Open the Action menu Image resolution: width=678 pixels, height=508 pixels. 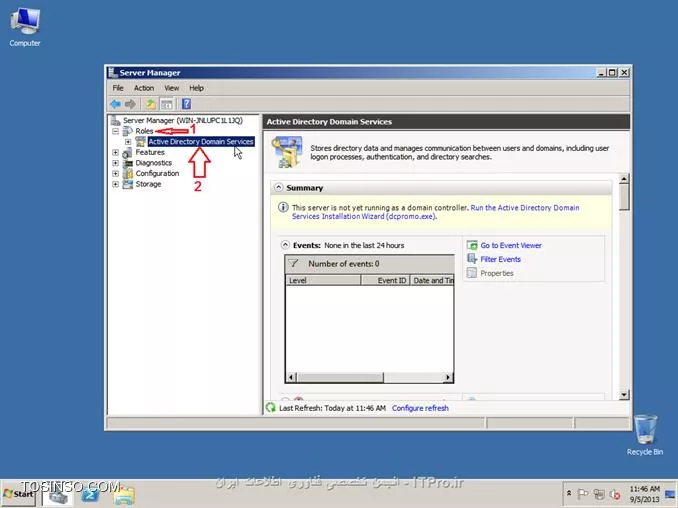click(144, 88)
